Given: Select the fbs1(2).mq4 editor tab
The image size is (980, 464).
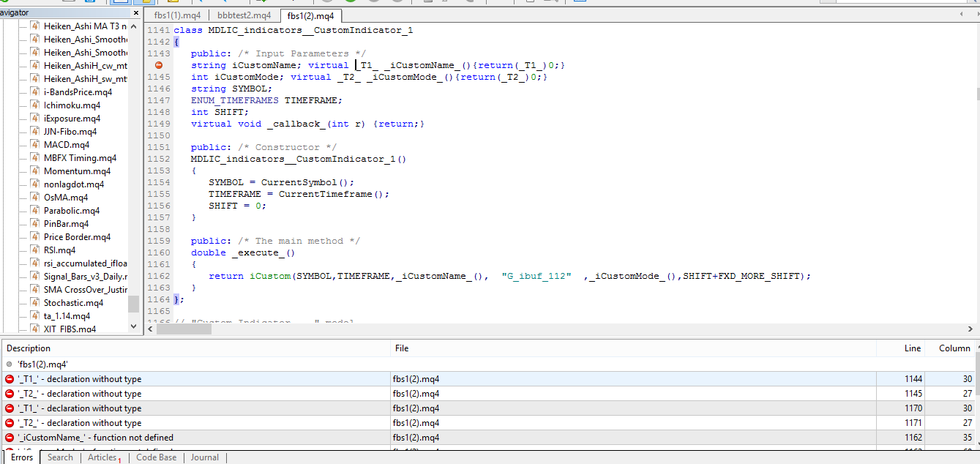Looking at the screenshot, I should click(310, 15).
